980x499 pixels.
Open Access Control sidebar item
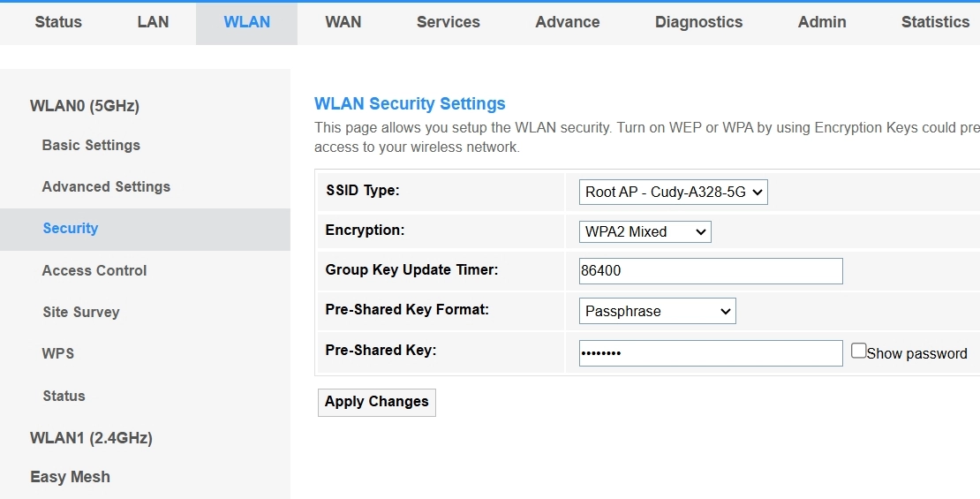coord(94,270)
